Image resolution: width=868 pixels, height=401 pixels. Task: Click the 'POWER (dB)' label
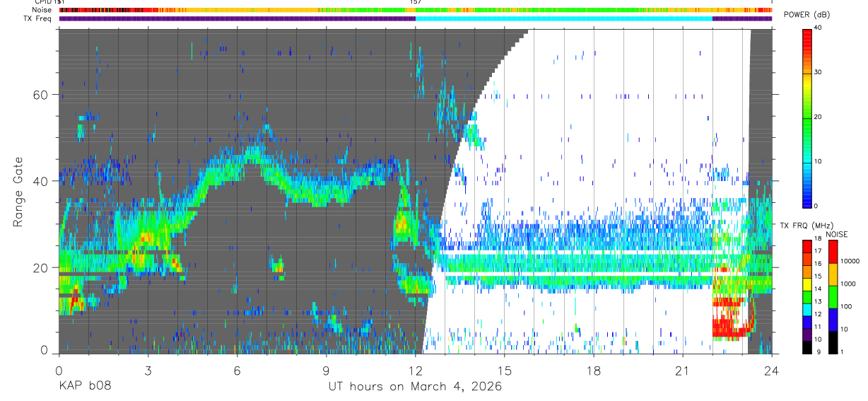pos(809,15)
